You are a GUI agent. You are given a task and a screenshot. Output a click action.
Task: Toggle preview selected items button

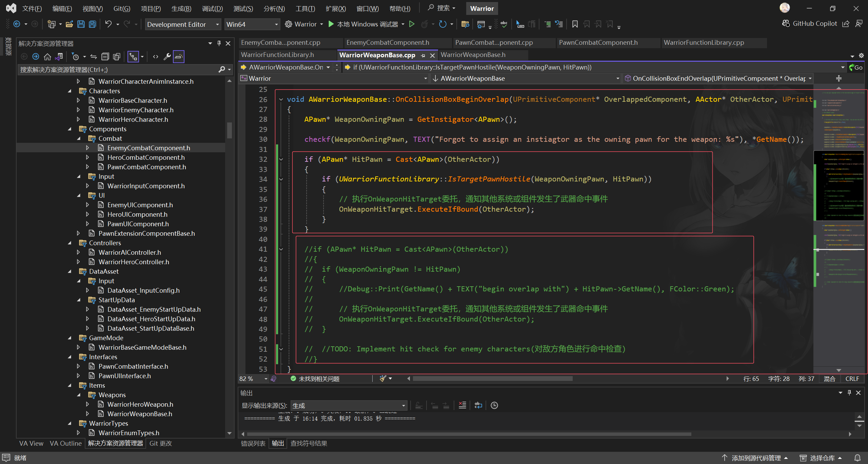(x=179, y=57)
